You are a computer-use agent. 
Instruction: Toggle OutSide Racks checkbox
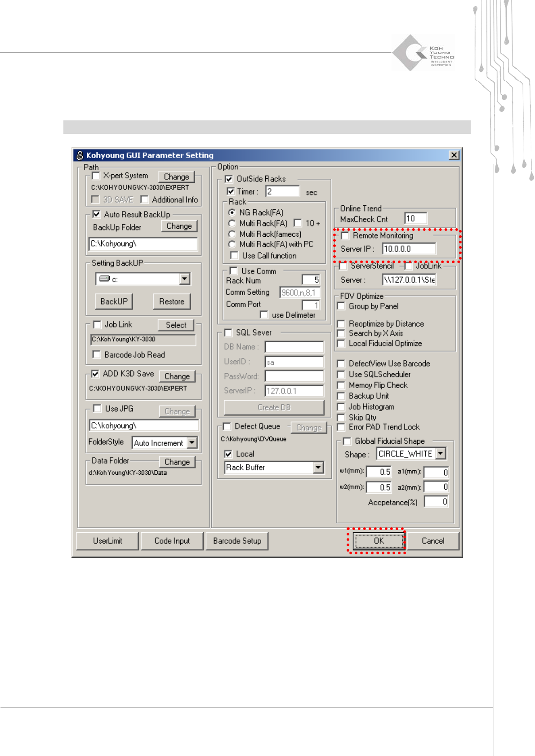tap(229, 179)
